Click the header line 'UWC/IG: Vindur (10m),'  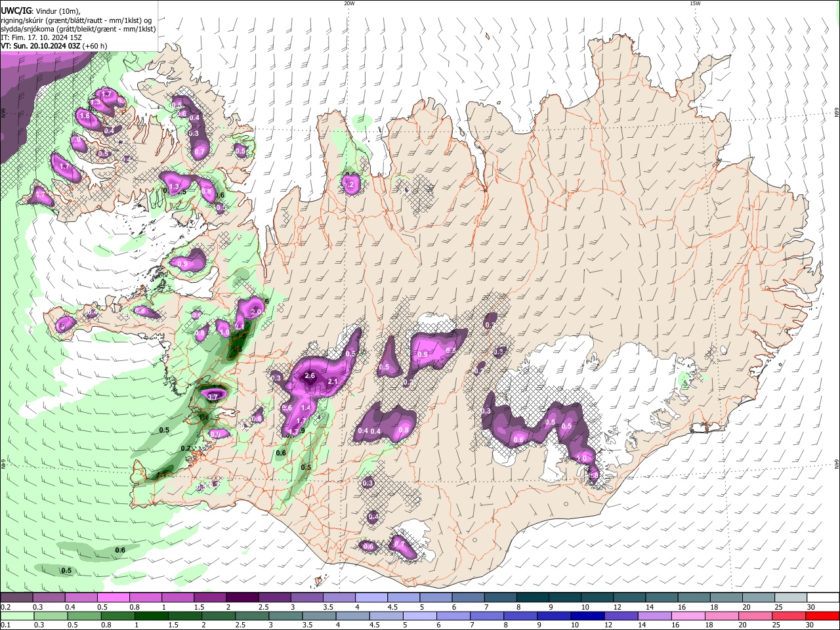coord(40,10)
